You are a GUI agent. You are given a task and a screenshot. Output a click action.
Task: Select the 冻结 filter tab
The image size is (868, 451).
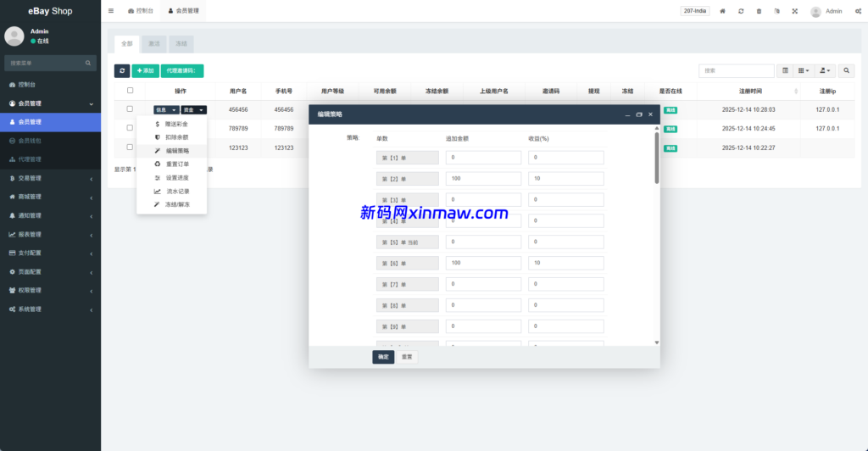(x=181, y=44)
